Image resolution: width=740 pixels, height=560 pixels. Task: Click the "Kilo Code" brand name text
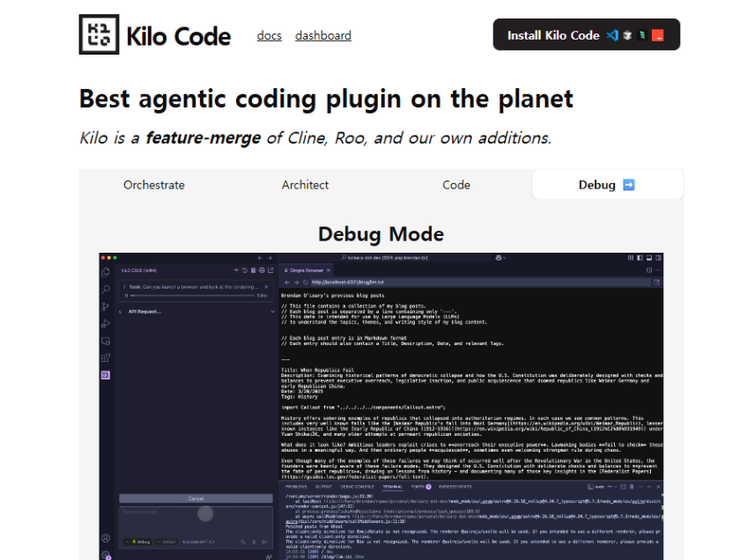(x=179, y=37)
